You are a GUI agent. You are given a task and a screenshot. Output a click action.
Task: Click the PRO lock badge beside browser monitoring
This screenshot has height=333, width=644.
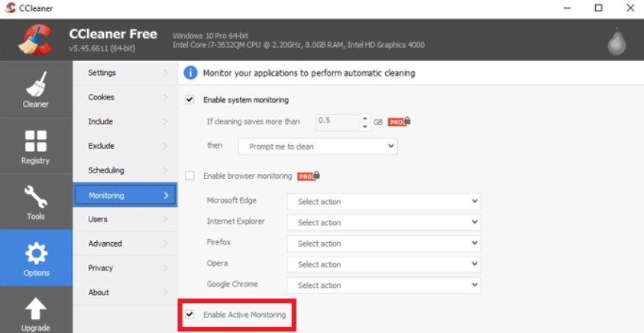pos(309,176)
